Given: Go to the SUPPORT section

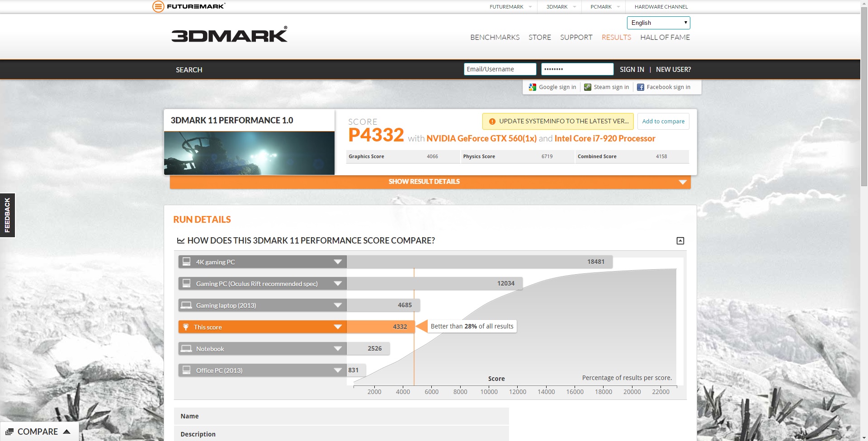Looking at the screenshot, I should 576,38.
